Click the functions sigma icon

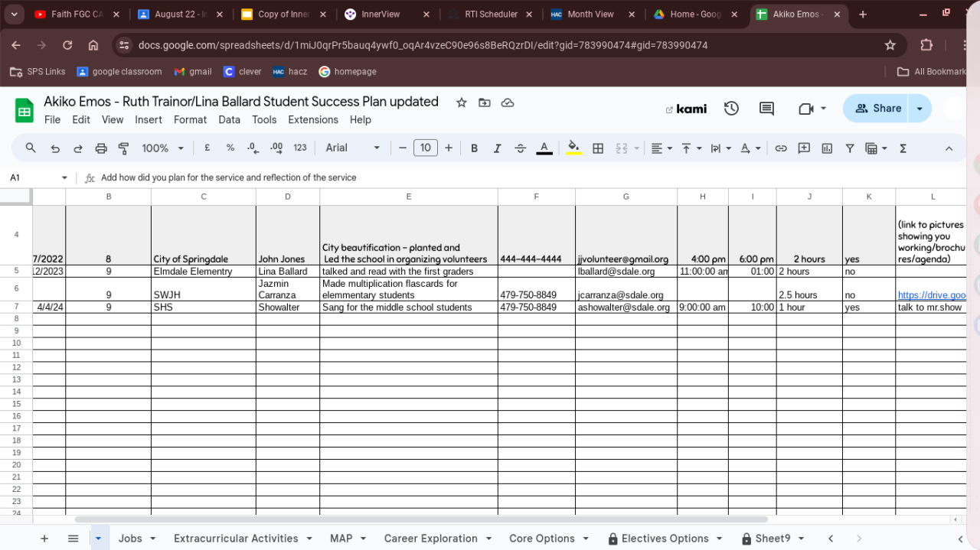point(903,148)
